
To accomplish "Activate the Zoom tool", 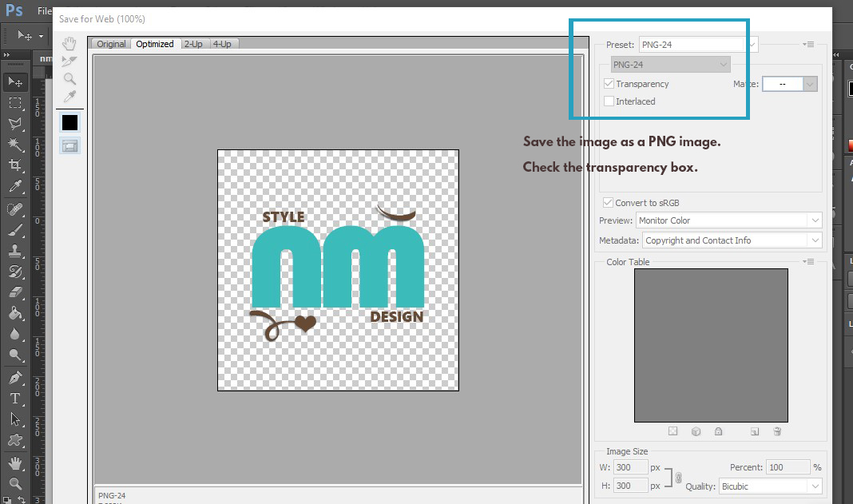I will tap(69, 77).
